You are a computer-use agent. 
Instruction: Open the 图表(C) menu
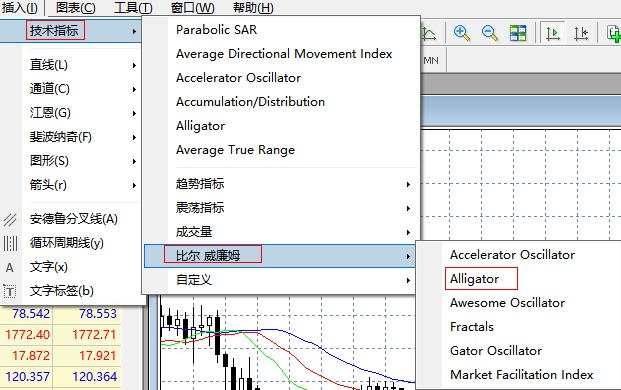pyautogui.click(x=75, y=7)
